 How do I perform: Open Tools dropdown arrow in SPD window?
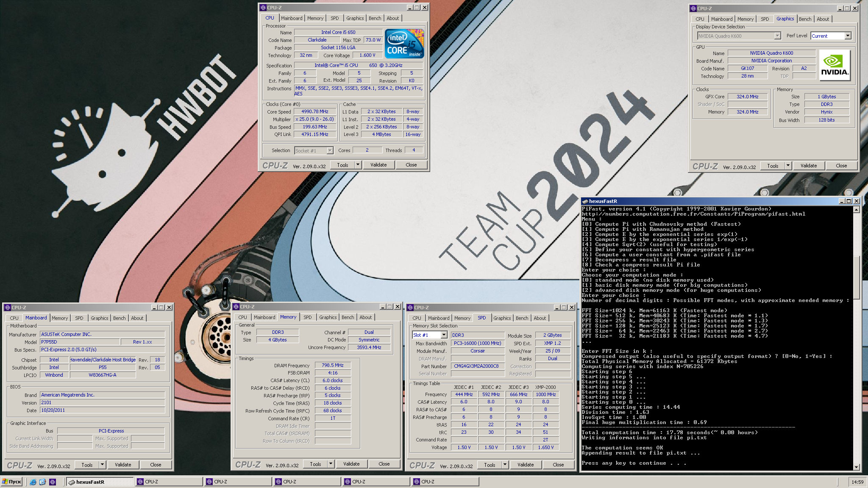(x=505, y=465)
